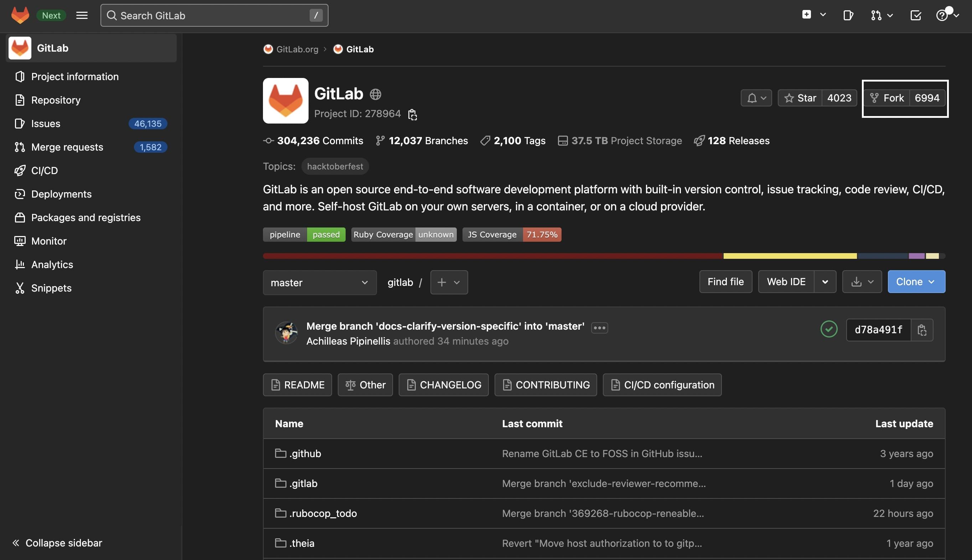Viewport: 972px width, 560px height.
Task: Open the notification bell dropdown
Action: [x=756, y=98]
